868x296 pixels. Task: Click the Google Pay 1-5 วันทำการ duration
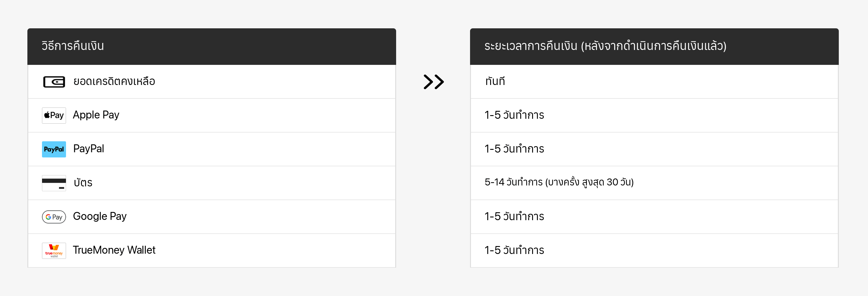click(x=514, y=217)
